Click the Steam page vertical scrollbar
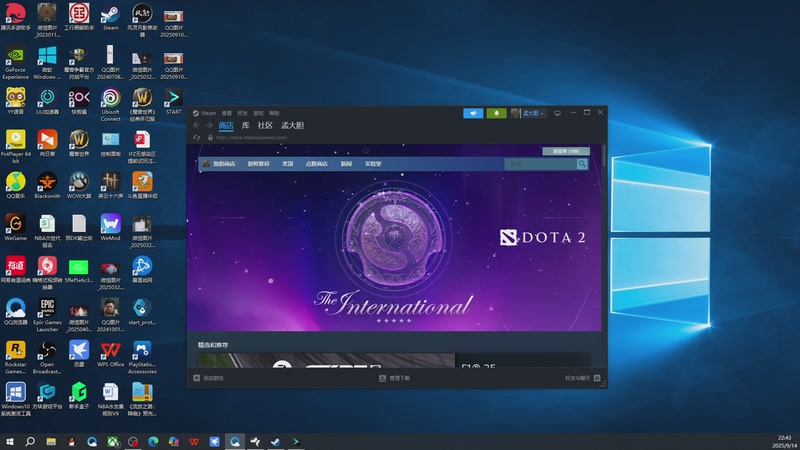Screen dimensions: 800x450 click(x=604, y=156)
